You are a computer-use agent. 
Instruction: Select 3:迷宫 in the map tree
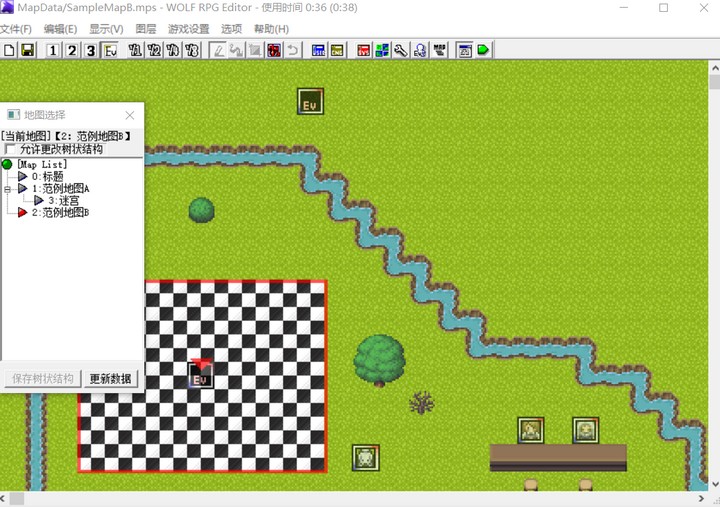coord(62,200)
